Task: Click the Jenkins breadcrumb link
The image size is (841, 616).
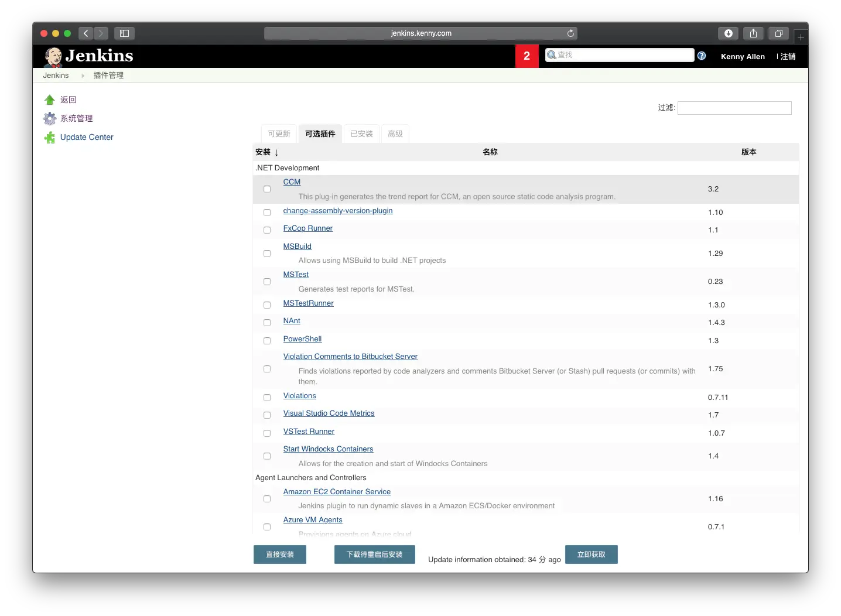Action: click(56, 76)
